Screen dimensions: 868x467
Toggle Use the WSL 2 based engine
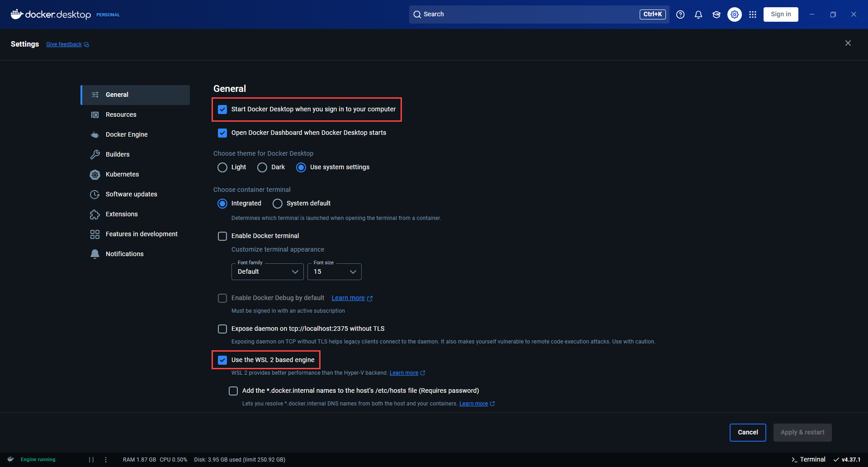[x=222, y=360]
